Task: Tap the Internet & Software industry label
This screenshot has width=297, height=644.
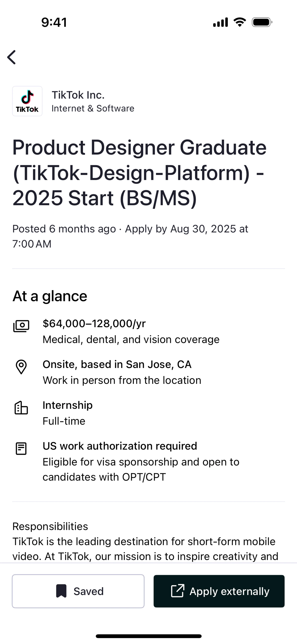Action: [x=93, y=108]
